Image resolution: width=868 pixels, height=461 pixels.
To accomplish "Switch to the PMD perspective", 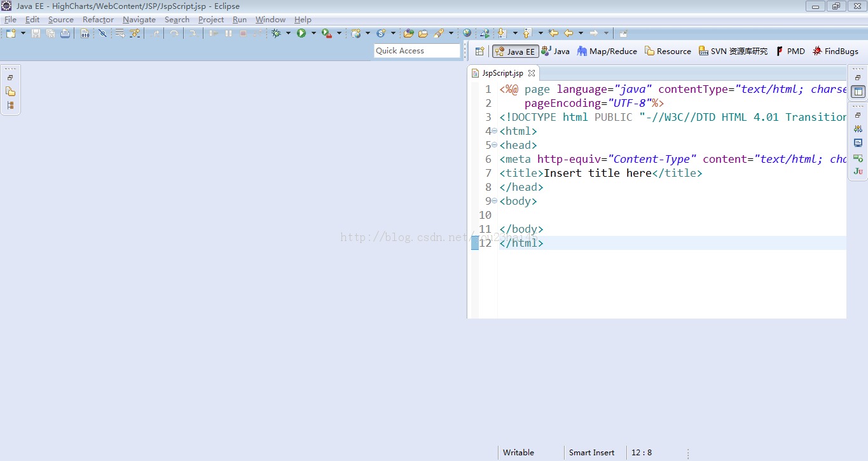I will [x=790, y=52].
